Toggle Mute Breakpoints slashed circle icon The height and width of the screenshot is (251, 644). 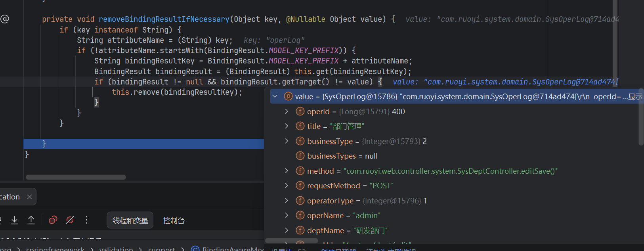(x=70, y=220)
